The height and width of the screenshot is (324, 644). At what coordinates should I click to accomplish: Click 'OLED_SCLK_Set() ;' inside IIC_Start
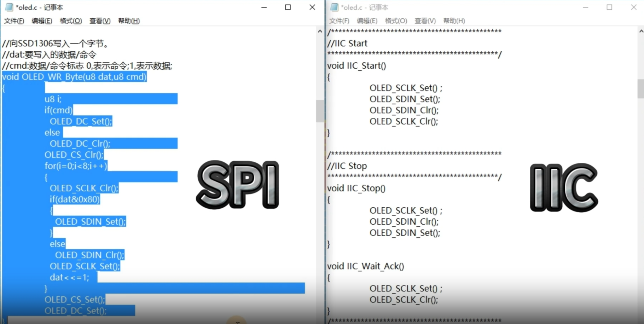tap(406, 88)
